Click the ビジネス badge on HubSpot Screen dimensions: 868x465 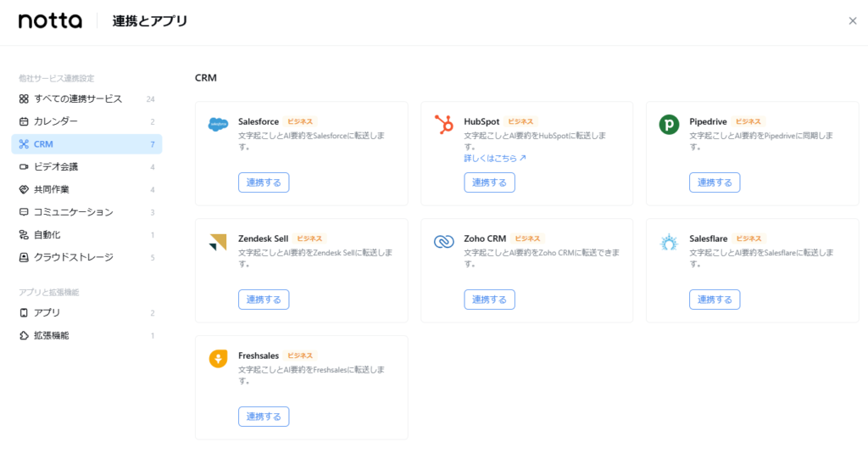point(520,121)
